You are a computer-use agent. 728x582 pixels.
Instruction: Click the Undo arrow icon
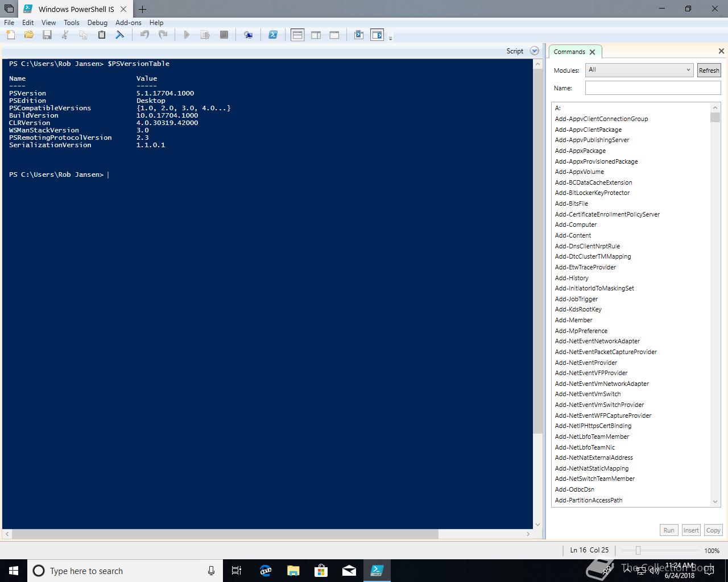144,35
